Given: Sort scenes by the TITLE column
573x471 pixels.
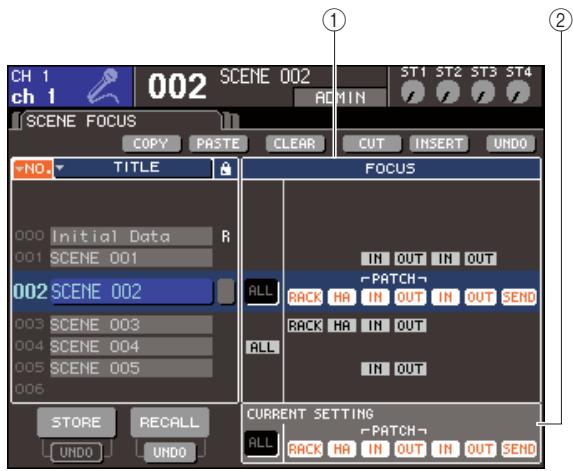Looking at the screenshot, I should [133, 168].
